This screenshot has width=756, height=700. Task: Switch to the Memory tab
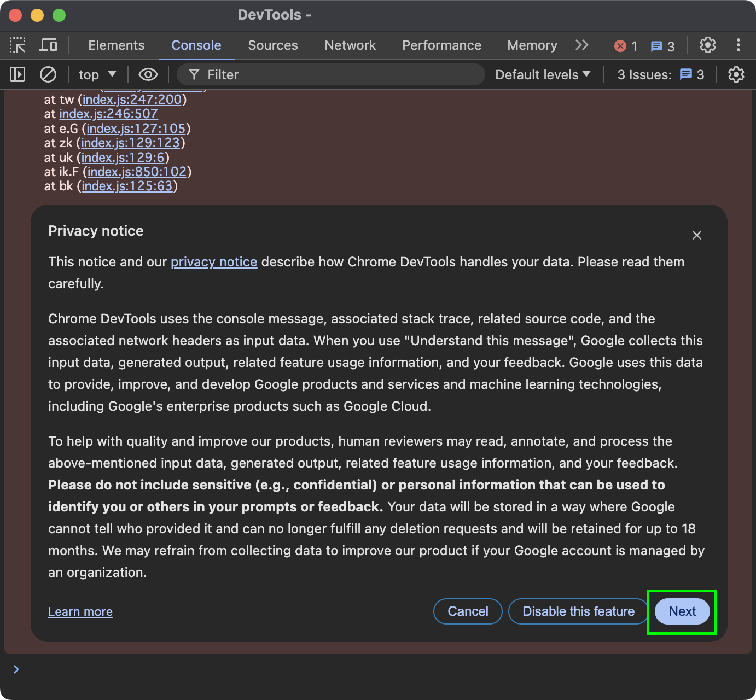tap(532, 45)
